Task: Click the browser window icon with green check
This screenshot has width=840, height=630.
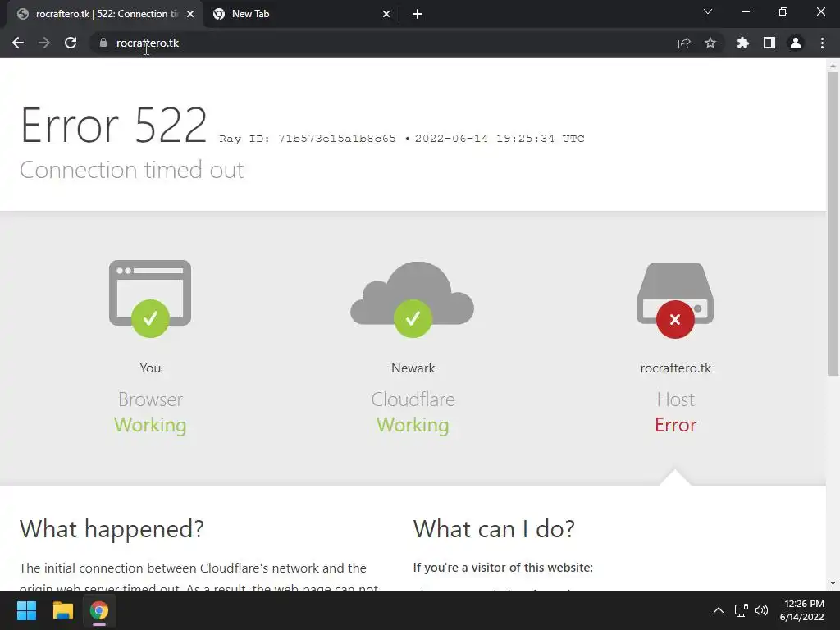Action: tap(150, 299)
